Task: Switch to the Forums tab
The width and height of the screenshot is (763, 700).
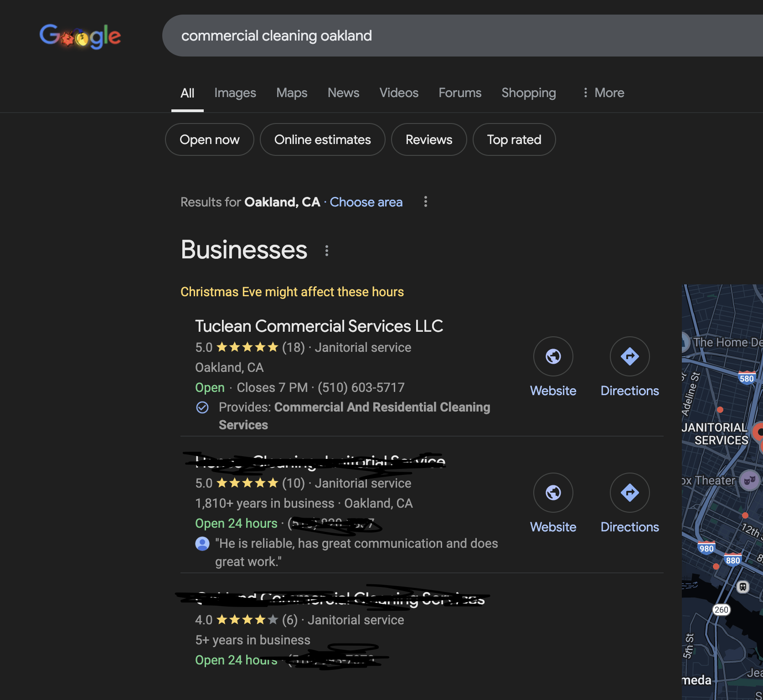Action: (460, 93)
